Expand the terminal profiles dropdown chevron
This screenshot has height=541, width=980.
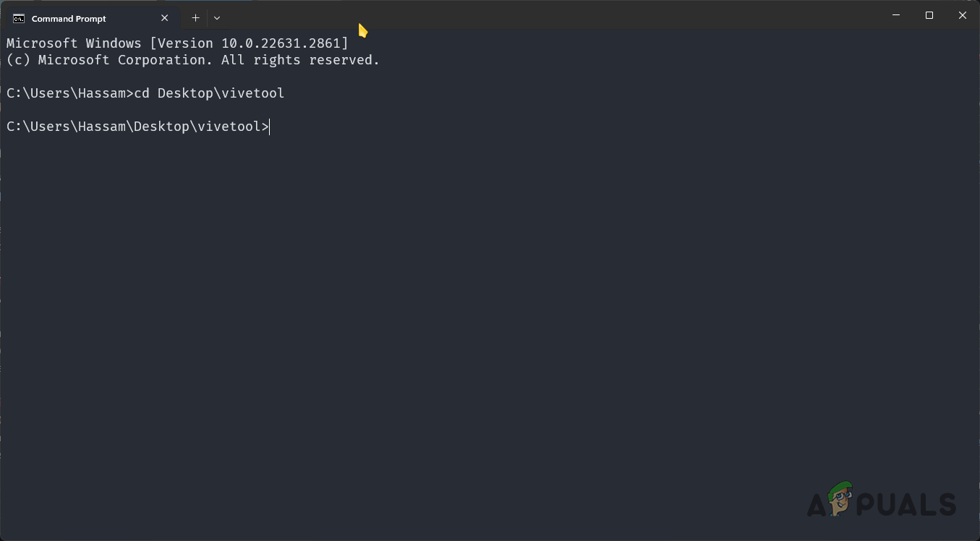(x=217, y=18)
